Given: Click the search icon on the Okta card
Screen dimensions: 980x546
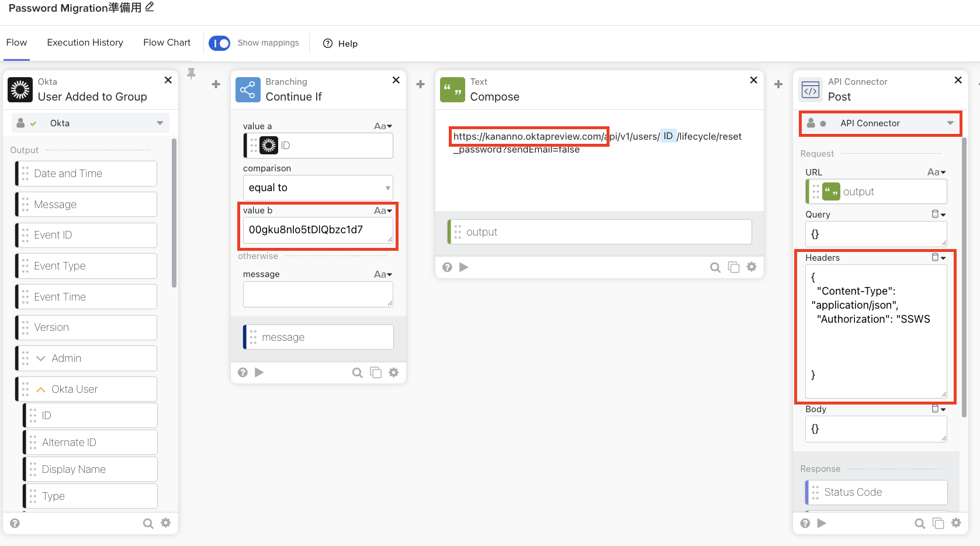Looking at the screenshot, I should pos(148,523).
